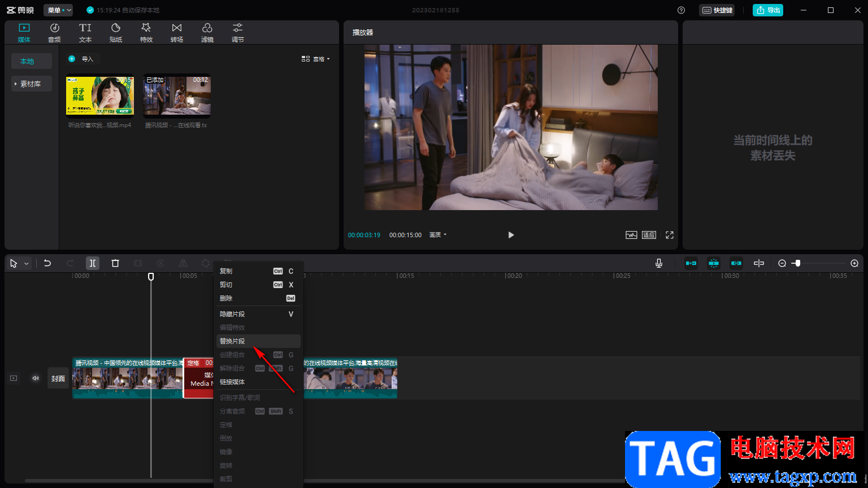The image size is (868, 488).
Task: Click the selection pointer tool
Action: (14, 263)
